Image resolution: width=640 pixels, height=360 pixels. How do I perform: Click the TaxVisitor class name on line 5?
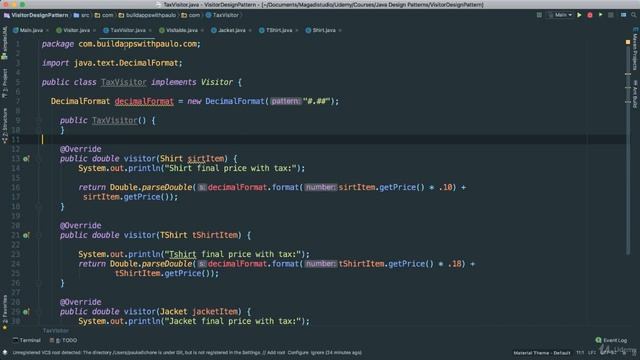click(x=124, y=82)
